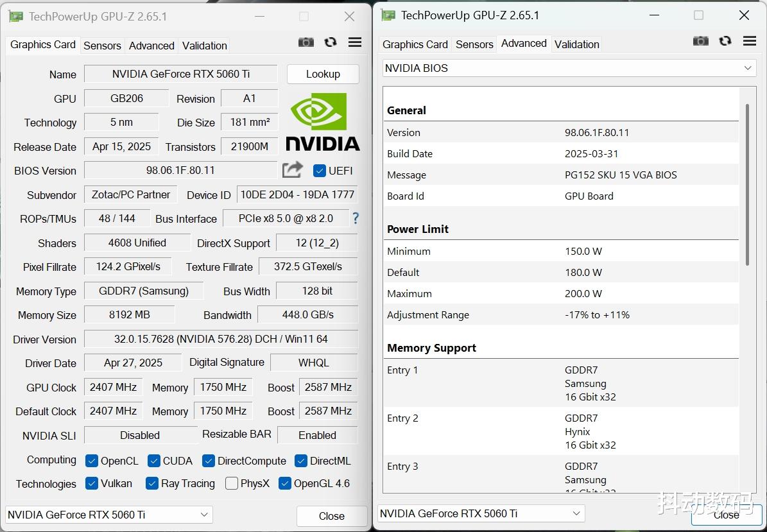Screen dimensions: 767x532
Task: Toggle the DirectML checkbox
Action: (x=301, y=461)
